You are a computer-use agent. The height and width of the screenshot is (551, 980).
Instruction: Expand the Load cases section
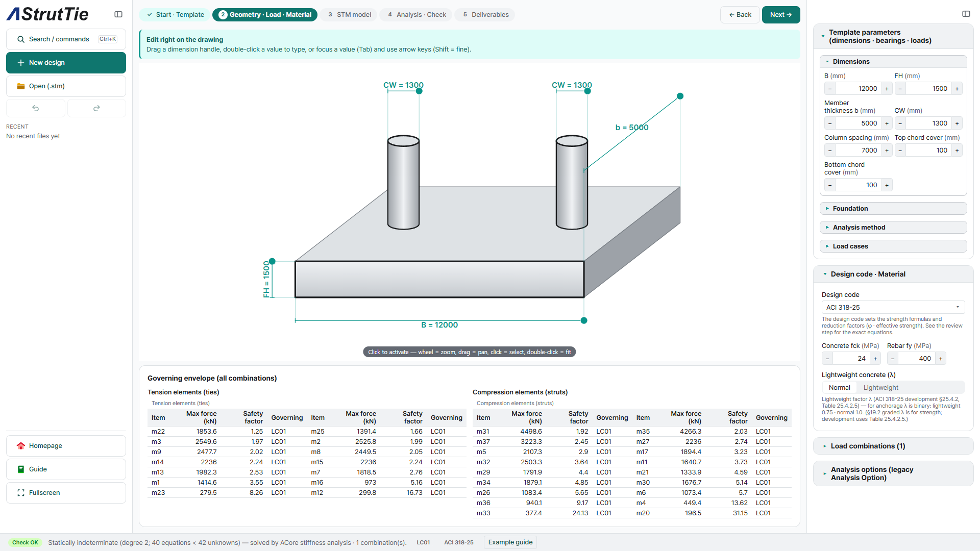(x=893, y=246)
